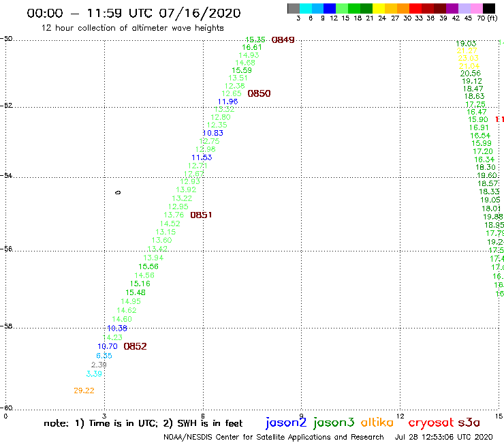Image resolution: width=504 pixels, height=443 pixels.
Task: Click the altika legend label
Action: click(377, 423)
